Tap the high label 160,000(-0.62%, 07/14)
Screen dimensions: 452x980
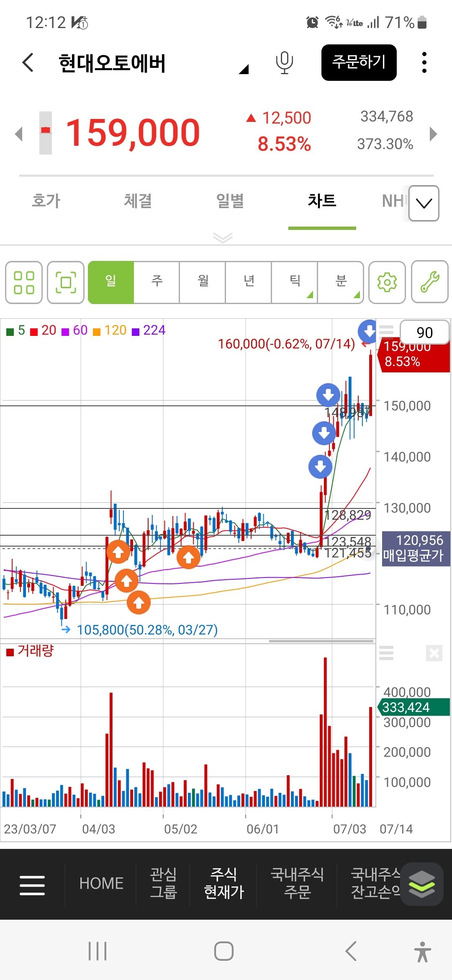(x=286, y=344)
